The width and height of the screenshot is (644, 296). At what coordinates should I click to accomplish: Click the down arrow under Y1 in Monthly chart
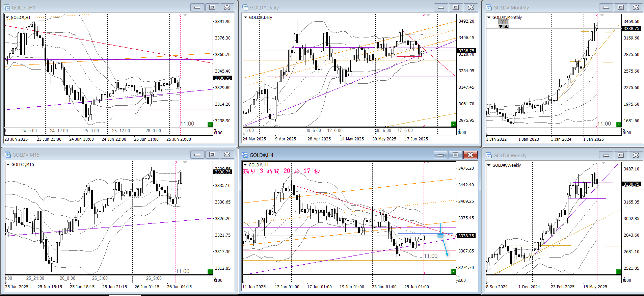point(501,27)
